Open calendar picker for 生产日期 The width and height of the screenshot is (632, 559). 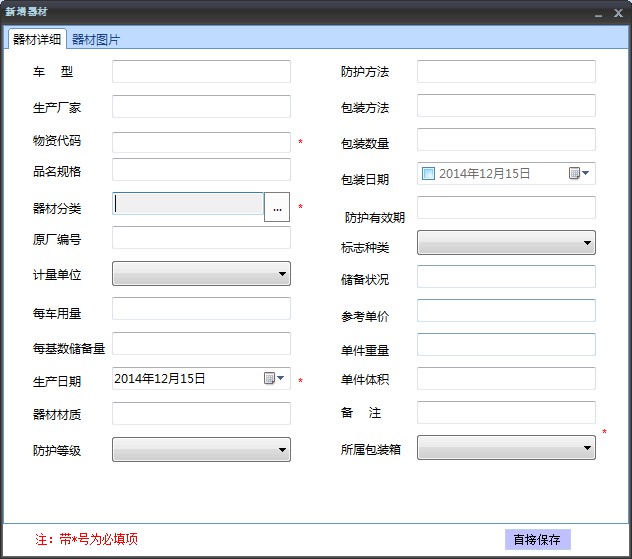tap(274, 379)
